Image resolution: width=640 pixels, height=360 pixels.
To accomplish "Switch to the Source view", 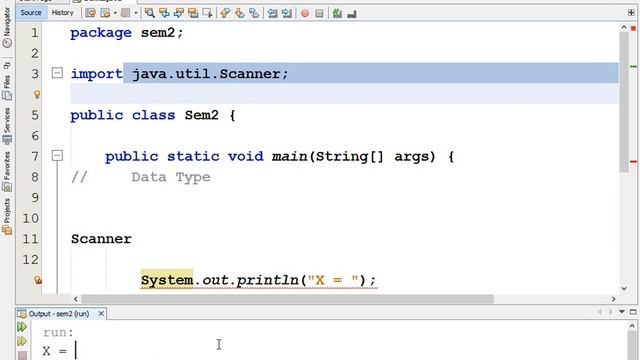I will pos(31,13).
